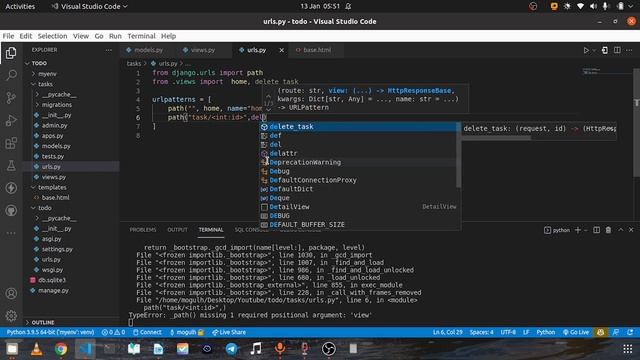Open the Manage gear in activity bar
This screenshot has width=640, height=360.
[x=11, y=316]
